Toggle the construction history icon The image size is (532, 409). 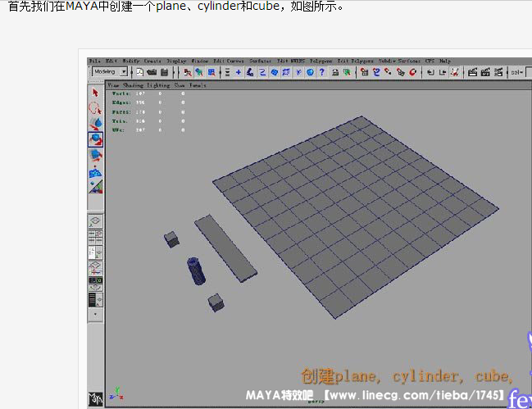(x=455, y=72)
